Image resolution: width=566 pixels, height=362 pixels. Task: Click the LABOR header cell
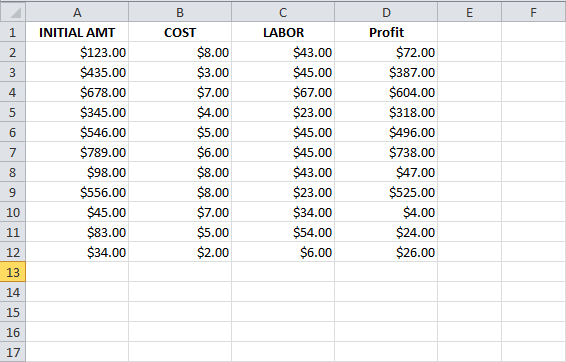(283, 32)
